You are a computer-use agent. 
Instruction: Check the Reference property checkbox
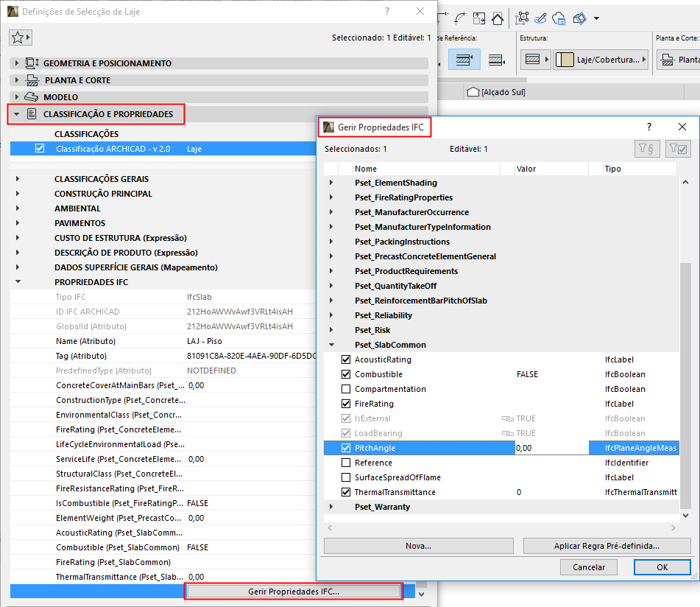pyautogui.click(x=346, y=462)
